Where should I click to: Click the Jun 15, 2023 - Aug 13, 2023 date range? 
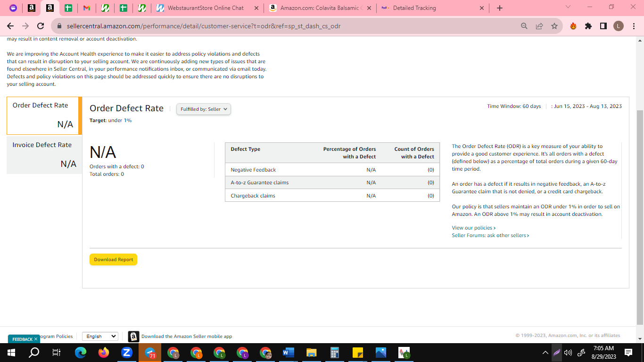pyautogui.click(x=588, y=106)
